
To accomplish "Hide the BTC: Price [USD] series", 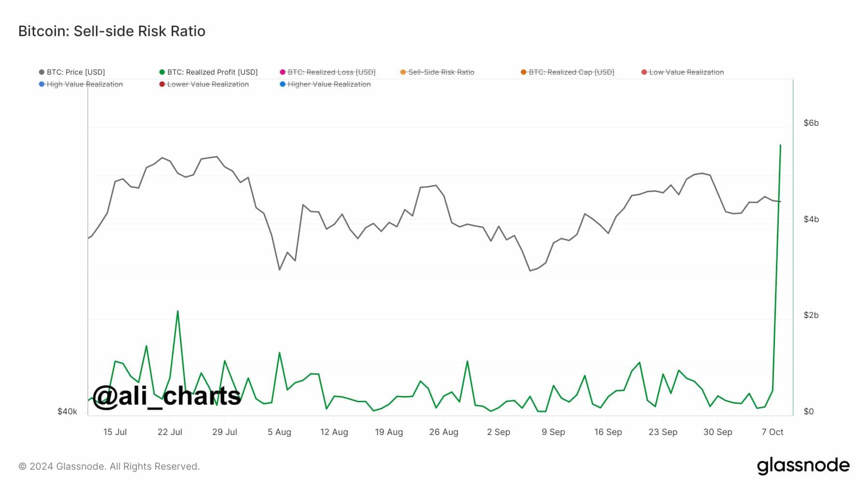I will click(76, 72).
